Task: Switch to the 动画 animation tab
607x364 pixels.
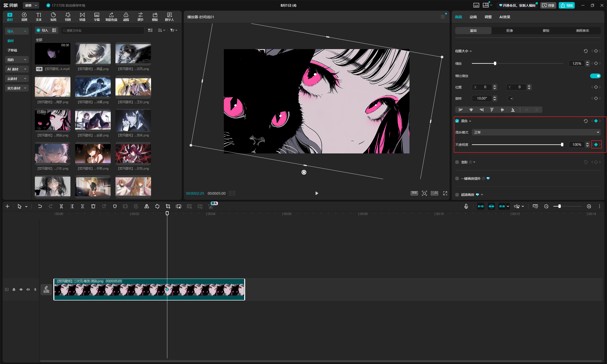Action: click(x=473, y=17)
